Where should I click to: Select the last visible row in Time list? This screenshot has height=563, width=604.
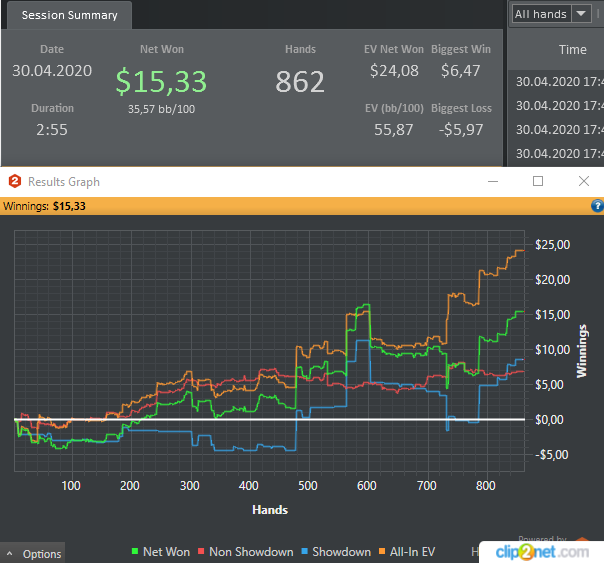click(556, 154)
